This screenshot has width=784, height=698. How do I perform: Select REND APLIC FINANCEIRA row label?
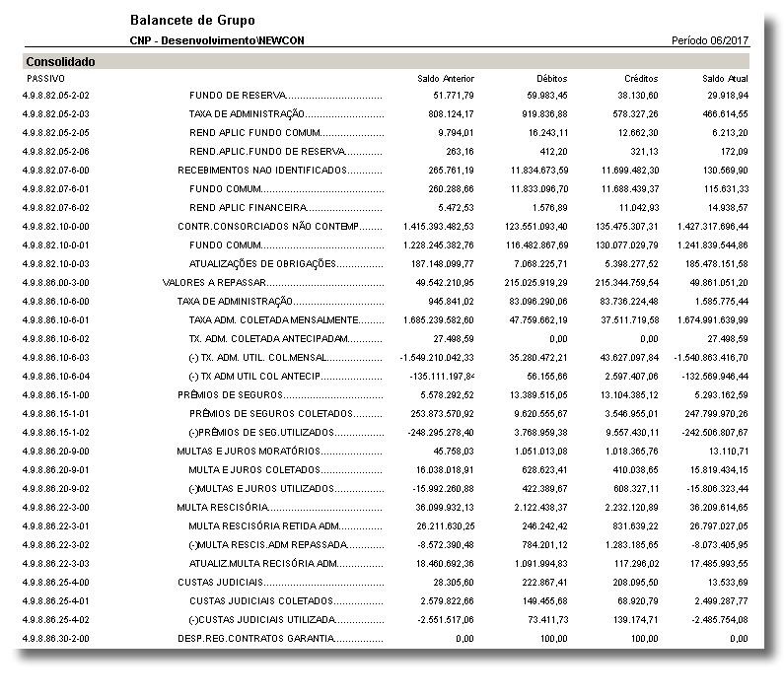click(248, 207)
